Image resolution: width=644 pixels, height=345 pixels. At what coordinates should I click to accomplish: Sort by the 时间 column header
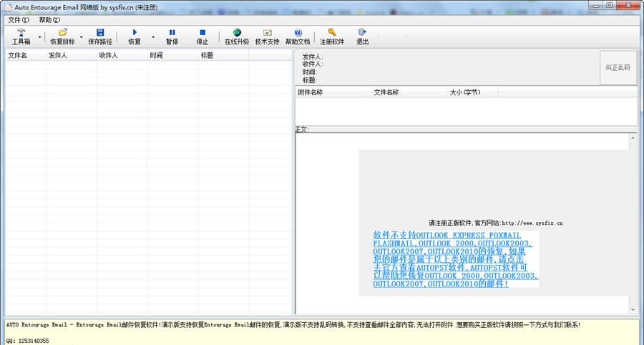click(172, 55)
